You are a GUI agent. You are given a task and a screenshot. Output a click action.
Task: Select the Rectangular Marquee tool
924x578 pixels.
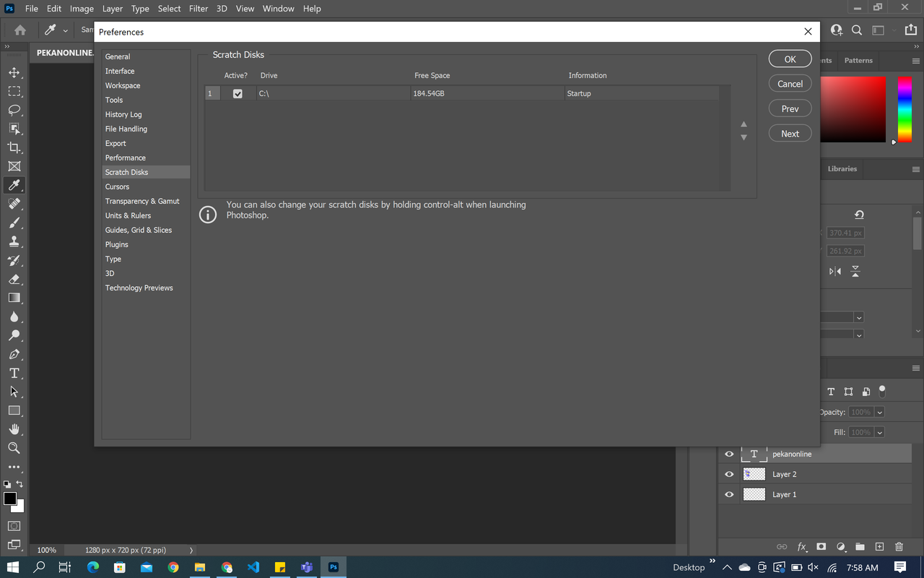(14, 91)
